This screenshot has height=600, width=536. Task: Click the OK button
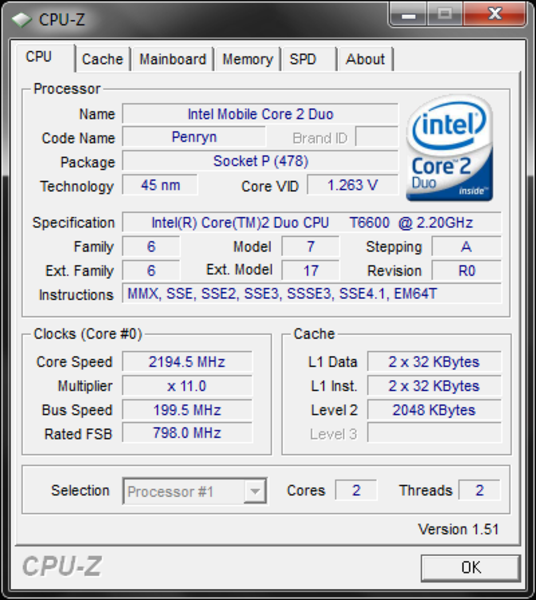tap(471, 567)
